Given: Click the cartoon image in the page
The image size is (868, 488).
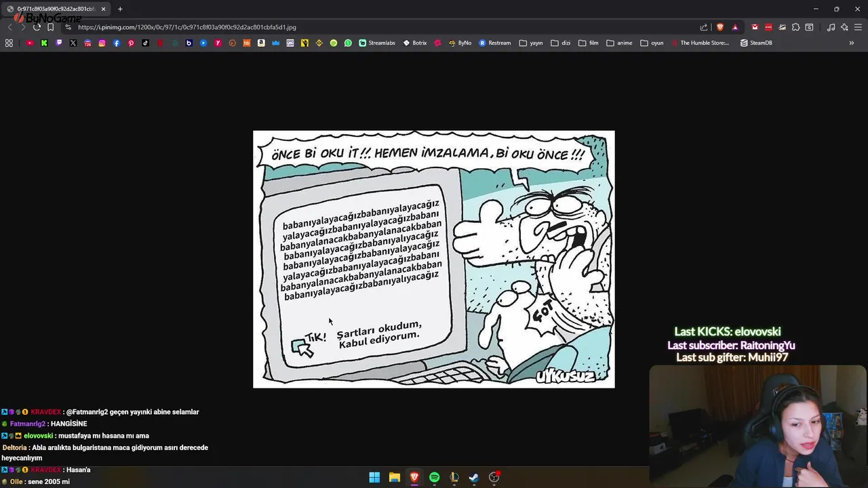Looking at the screenshot, I should [434, 260].
